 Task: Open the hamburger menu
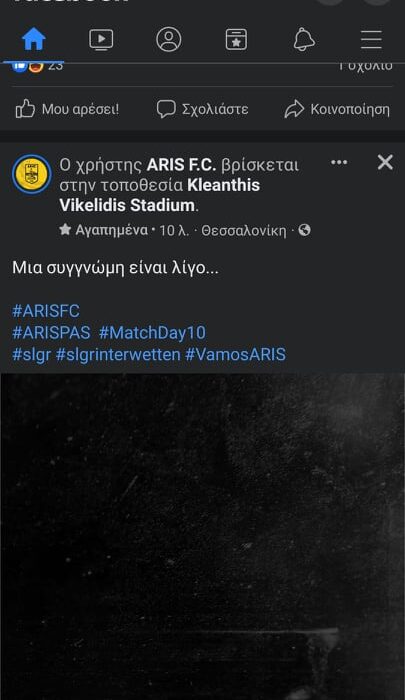pyautogui.click(x=371, y=39)
